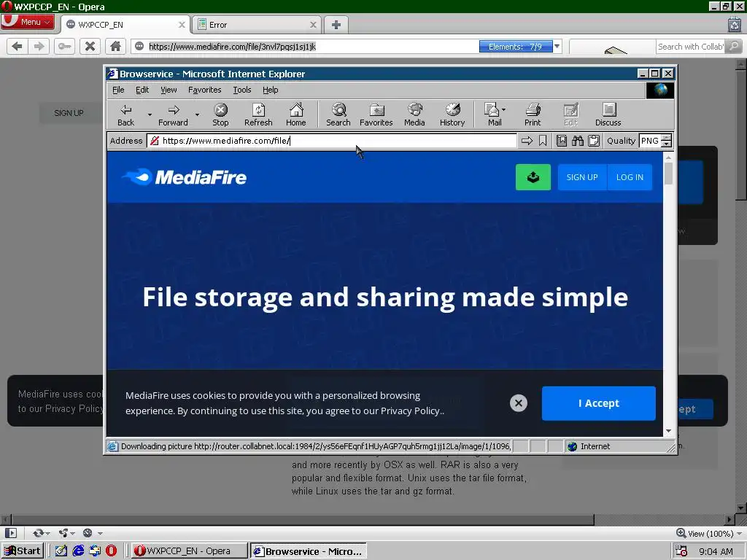This screenshot has height=560, width=747.
Task: Increase Quality with spinner up arrow
Action: (x=667, y=138)
